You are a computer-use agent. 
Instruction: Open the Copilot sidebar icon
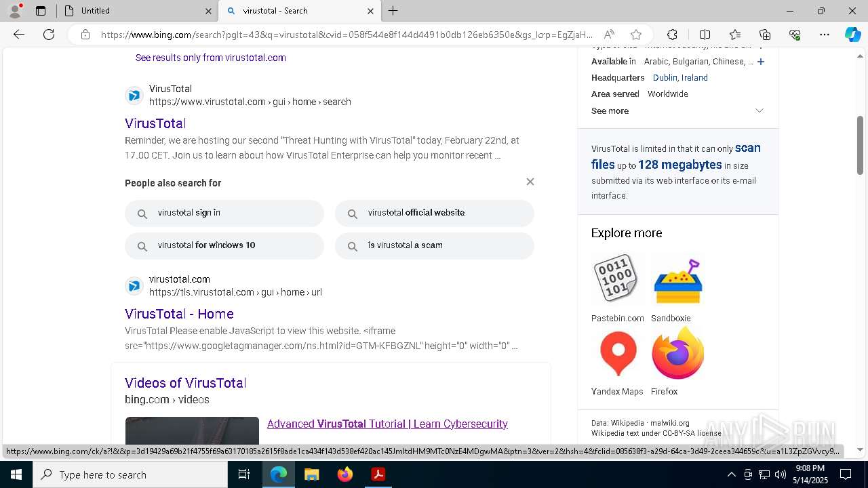click(852, 35)
